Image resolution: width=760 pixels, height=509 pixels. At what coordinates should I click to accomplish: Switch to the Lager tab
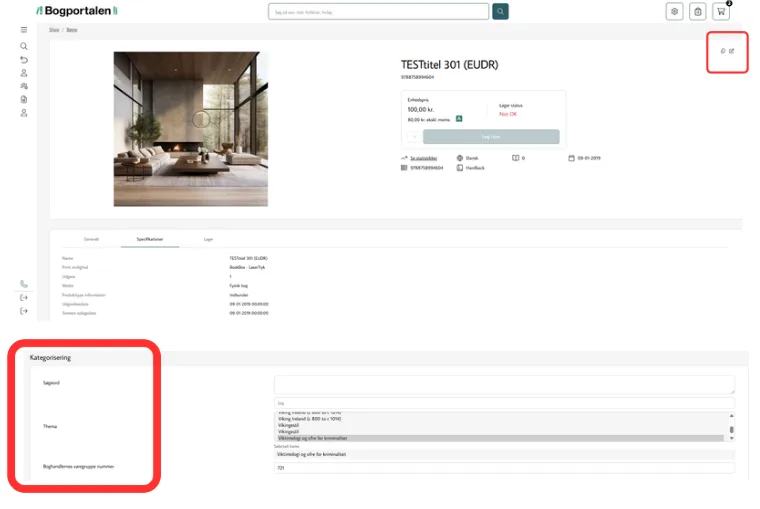tap(208, 239)
